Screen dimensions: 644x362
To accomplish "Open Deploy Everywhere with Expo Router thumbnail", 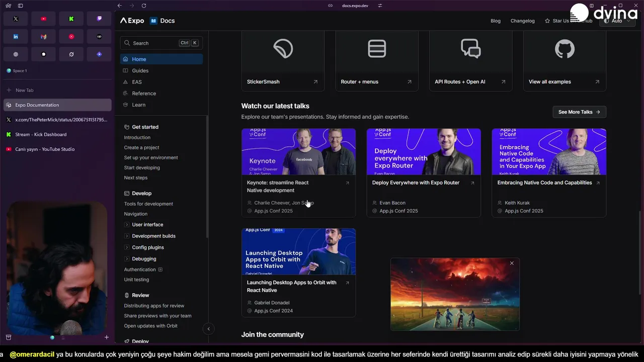I will (x=424, y=152).
